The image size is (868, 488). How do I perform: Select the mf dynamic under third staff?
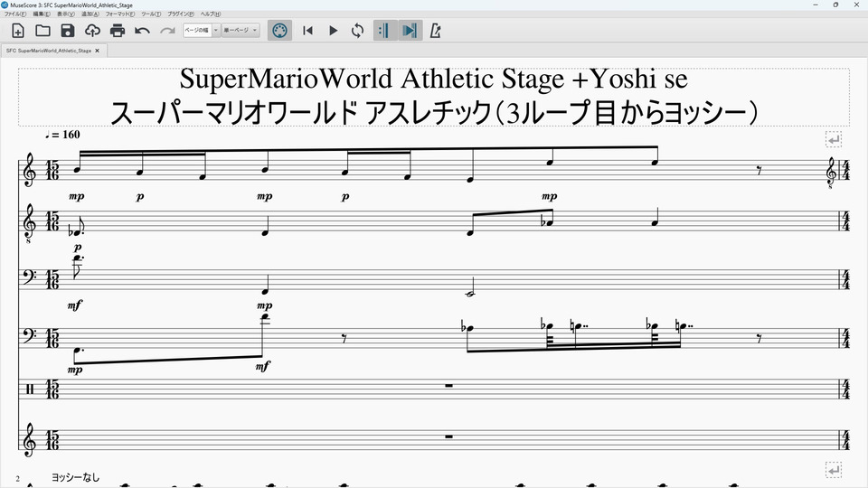(75, 305)
